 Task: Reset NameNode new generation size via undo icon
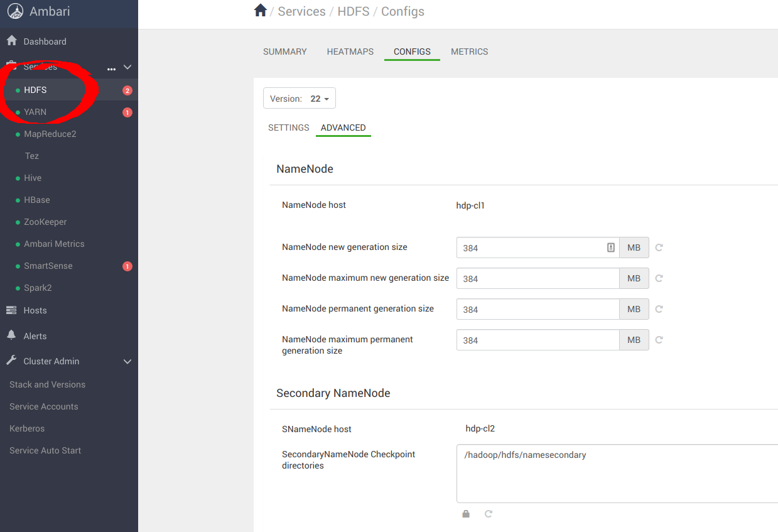(659, 247)
